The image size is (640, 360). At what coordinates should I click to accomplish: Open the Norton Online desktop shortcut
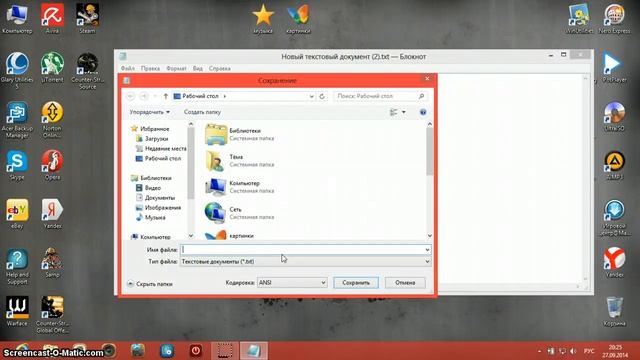[52, 120]
